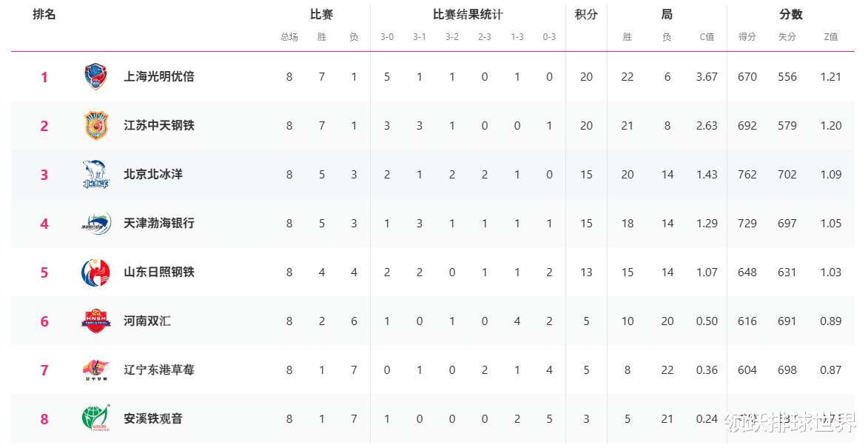The width and height of the screenshot is (868, 448).
Task: Sort by the 得分 column header
Action: click(x=747, y=37)
